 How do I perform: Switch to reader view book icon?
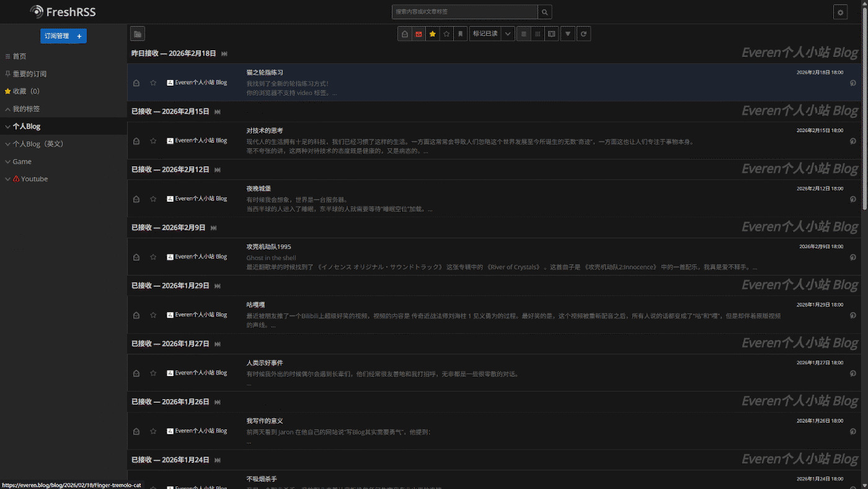click(x=551, y=34)
